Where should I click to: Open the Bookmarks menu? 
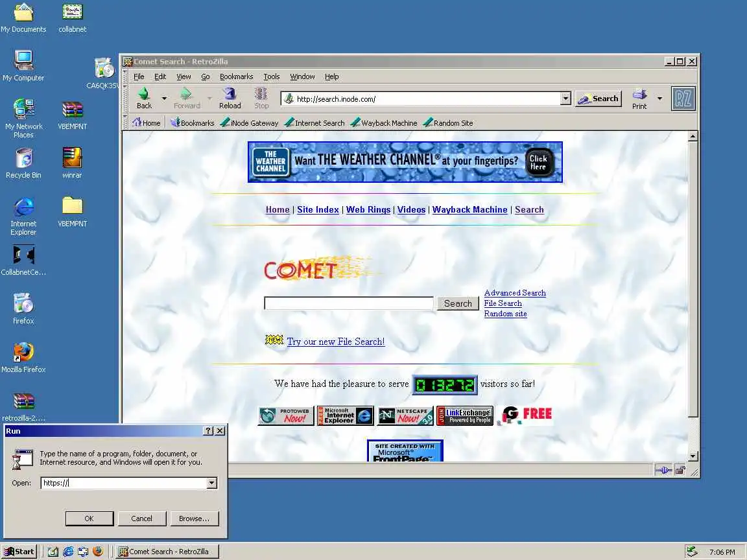[236, 76]
